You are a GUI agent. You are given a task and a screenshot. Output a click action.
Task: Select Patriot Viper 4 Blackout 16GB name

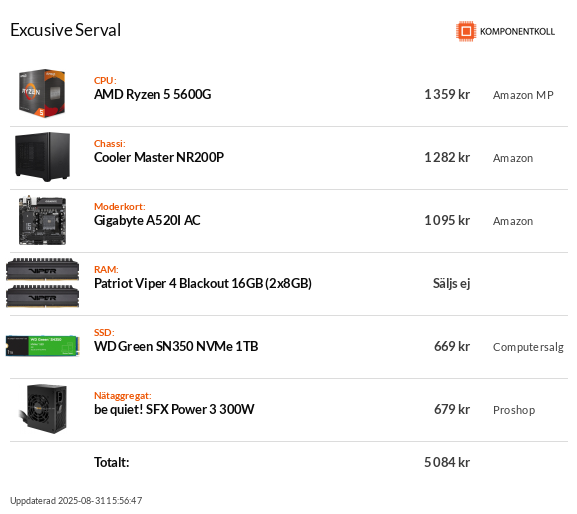coord(203,284)
